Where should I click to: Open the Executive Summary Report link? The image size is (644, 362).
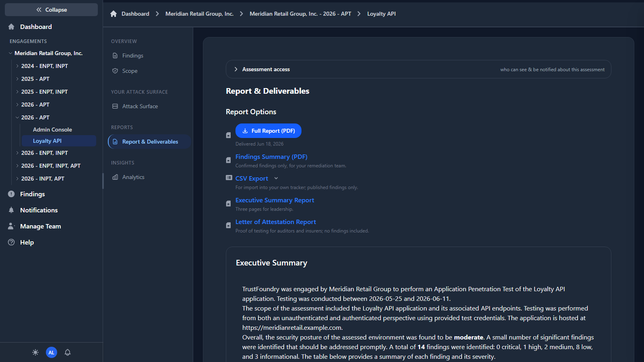[x=275, y=200]
